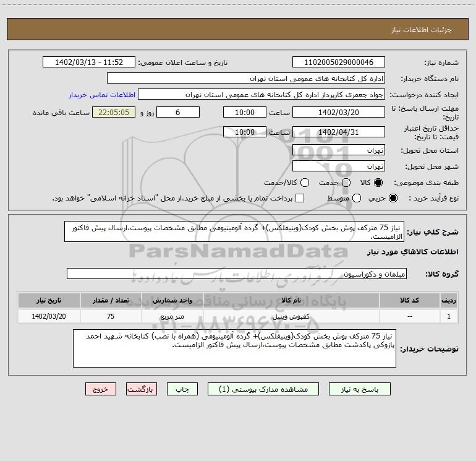Click the چاپ print button
This screenshot has height=461, width=476.
point(182,389)
